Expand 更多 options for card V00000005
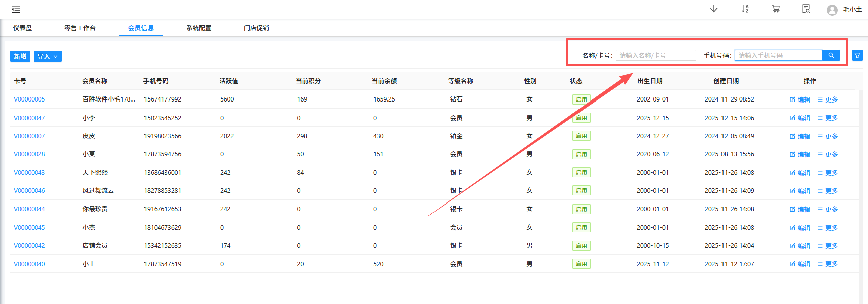 828,99
